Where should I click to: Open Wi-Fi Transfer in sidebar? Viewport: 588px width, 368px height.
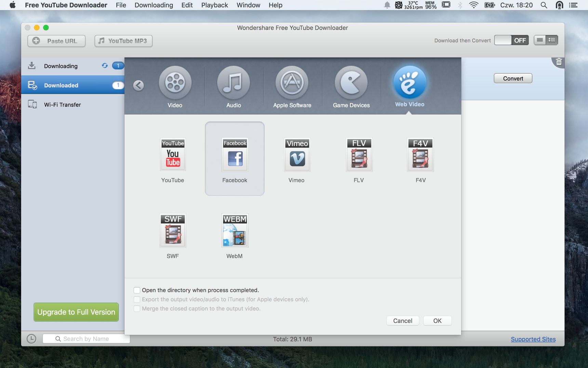click(73, 104)
